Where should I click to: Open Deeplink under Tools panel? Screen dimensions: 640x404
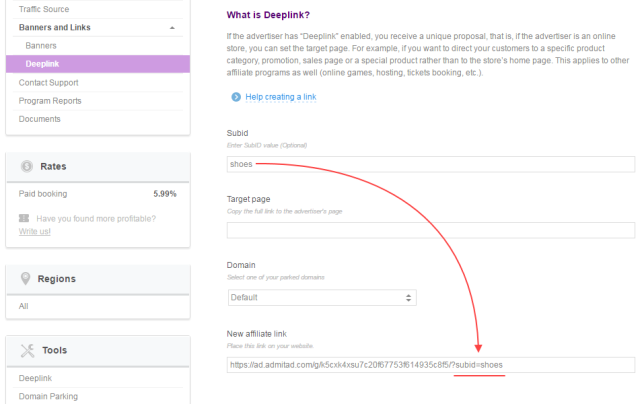pyautogui.click(x=38, y=378)
